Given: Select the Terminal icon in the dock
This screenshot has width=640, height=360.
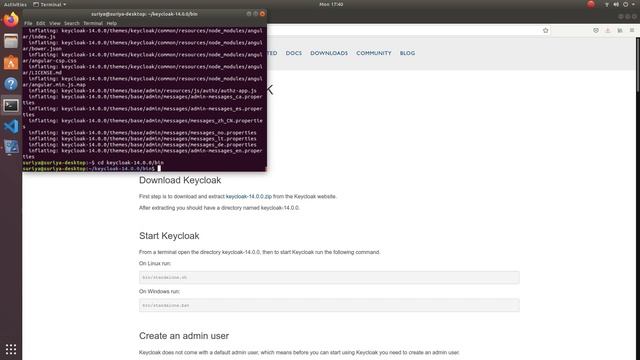Looking at the screenshot, I should [x=11, y=106].
